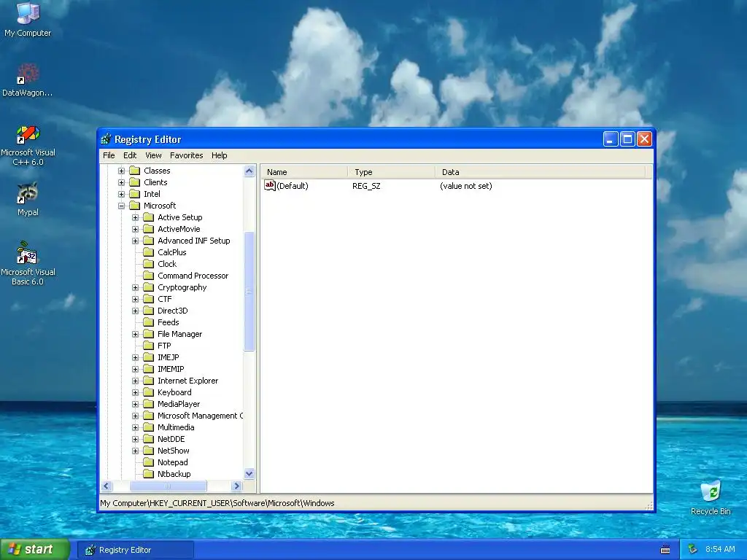Click the tree scroll down arrow
This screenshot has width=747, height=560.
tap(249, 474)
